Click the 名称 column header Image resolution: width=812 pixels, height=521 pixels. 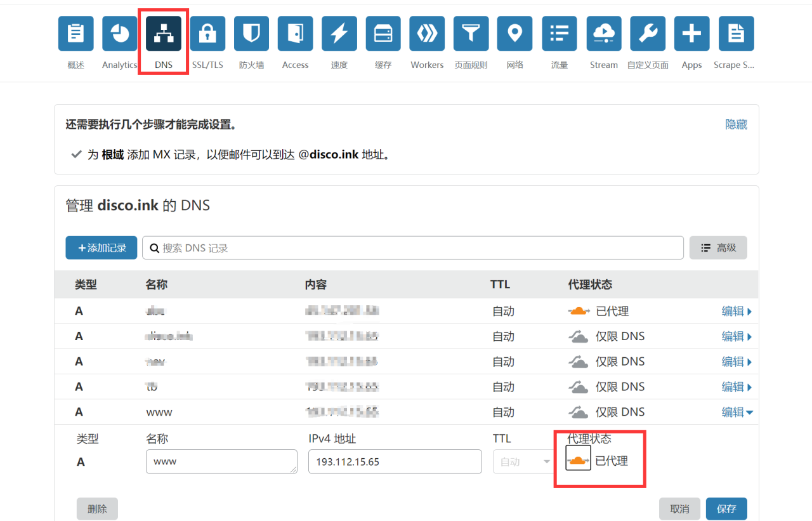click(156, 284)
